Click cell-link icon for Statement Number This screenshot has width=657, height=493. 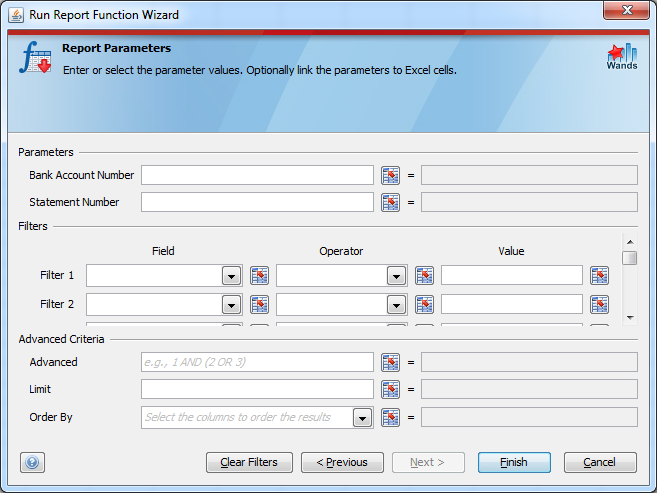click(390, 202)
